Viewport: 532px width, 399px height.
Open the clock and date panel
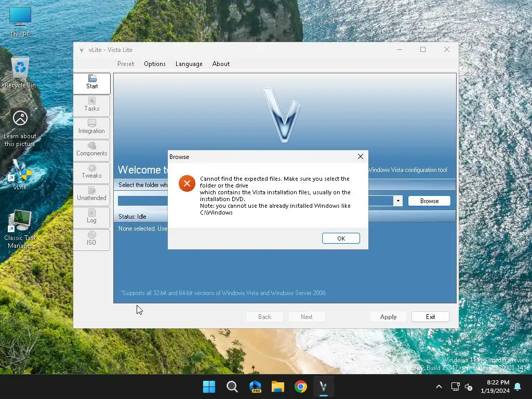pyautogui.click(x=495, y=387)
